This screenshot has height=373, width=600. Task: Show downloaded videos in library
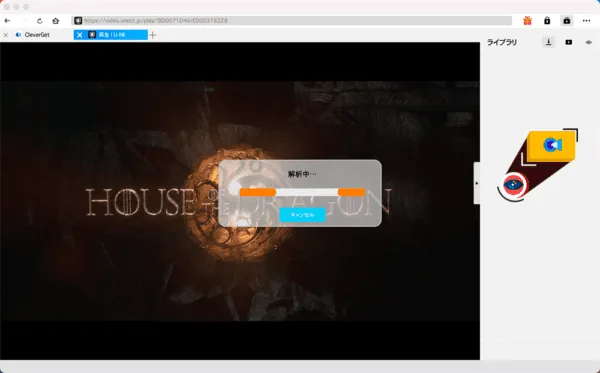pos(569,42)
